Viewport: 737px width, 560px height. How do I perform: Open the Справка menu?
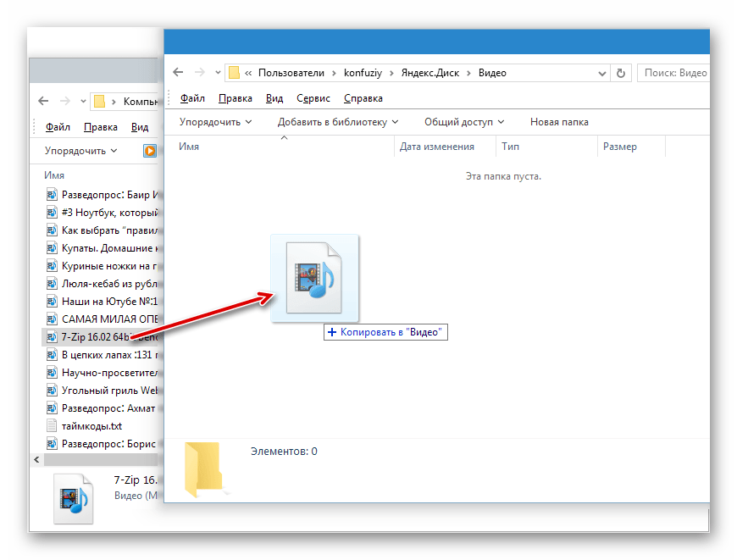pyautogui.click(x=363, y=98)
